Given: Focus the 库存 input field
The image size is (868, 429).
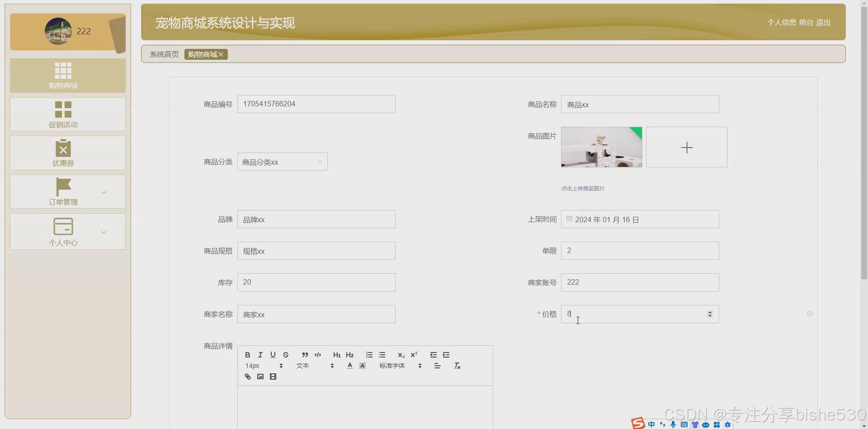Looking at the screenshot, I should [x=316, y=282].
